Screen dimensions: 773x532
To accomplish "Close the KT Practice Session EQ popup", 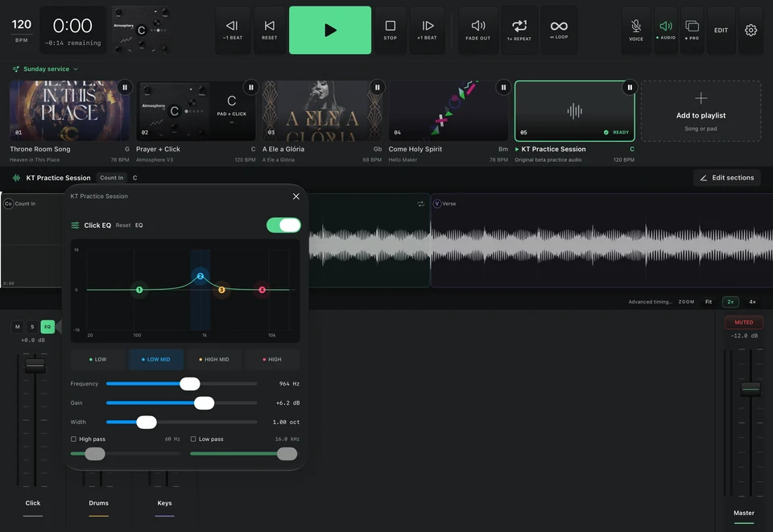I will click(x=296, y=196).
